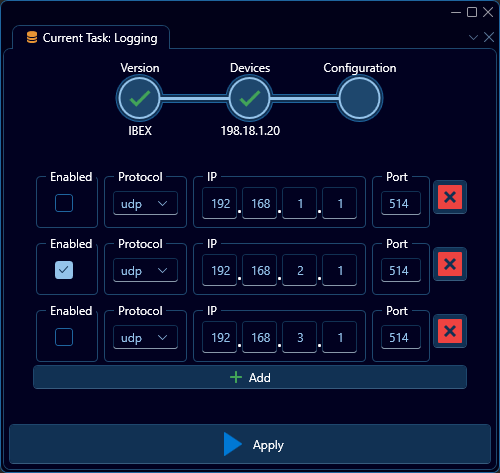
Task: Click the Port 514 field in the second row
Action: click(x=401, y=270)
